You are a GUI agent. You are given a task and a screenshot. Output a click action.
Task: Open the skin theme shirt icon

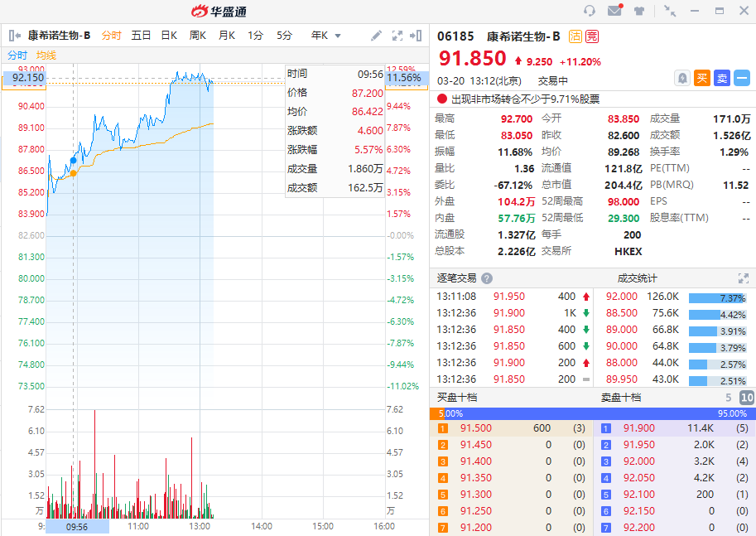pyautogui.click(x=639, y=11)
